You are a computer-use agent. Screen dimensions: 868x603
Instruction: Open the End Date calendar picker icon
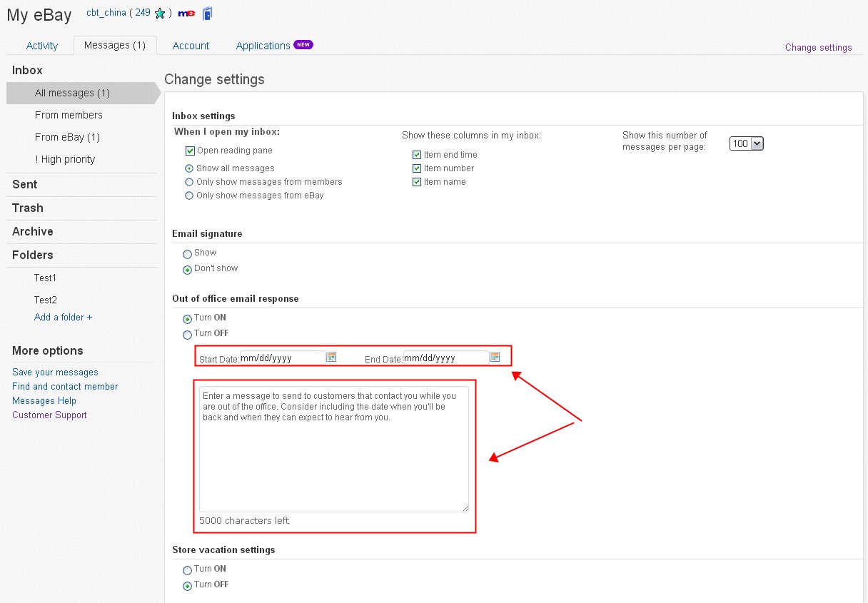click(x=495, y=357)
